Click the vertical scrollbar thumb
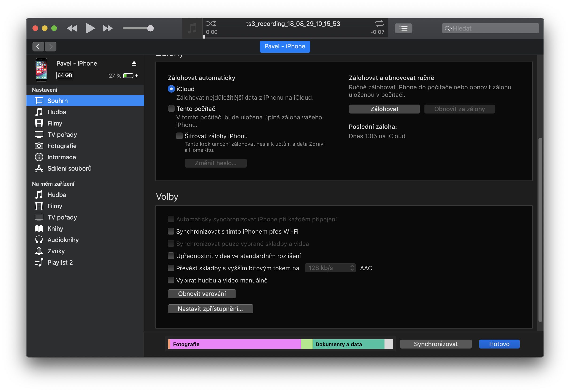 (x=540, y=230)
